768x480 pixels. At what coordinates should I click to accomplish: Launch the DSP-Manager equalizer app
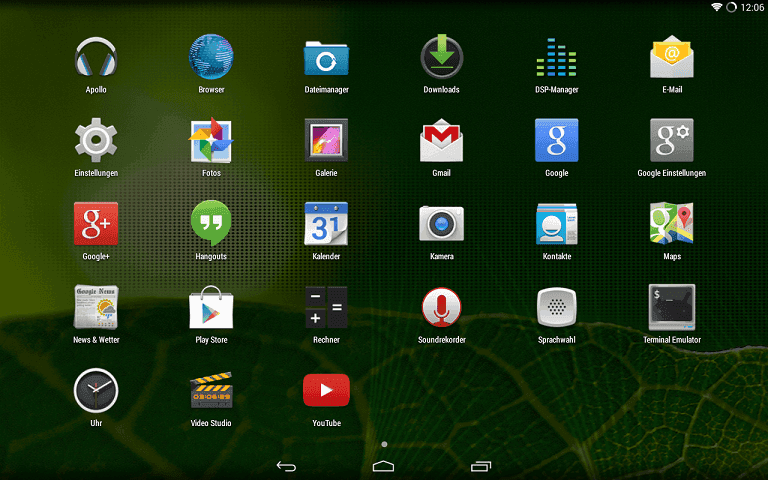click(556, 57)
